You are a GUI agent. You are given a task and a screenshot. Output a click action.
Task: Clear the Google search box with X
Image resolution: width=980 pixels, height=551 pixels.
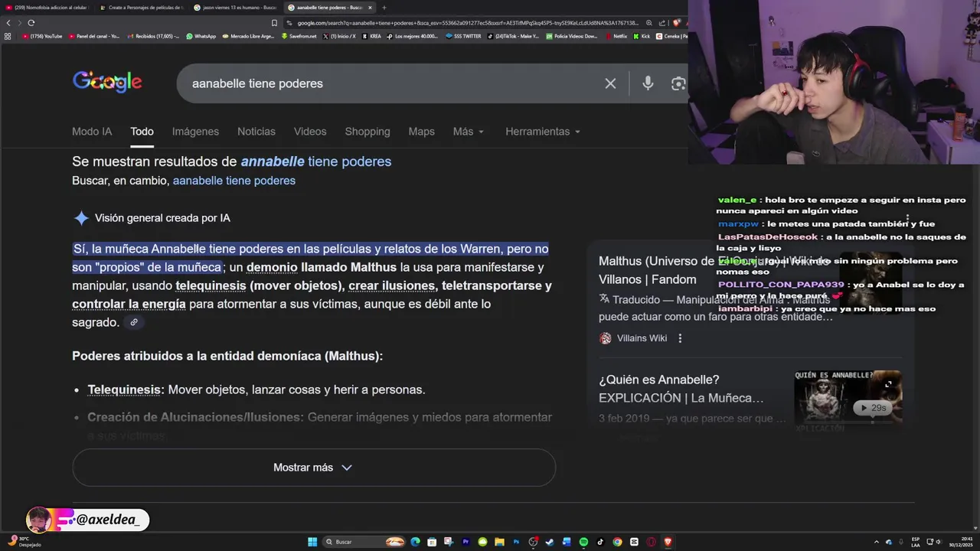tap(610, 83)
